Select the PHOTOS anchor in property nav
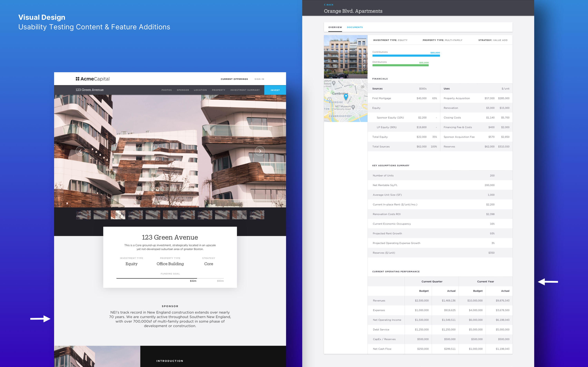Screen dimensions: 588x367 [x=166, y=90]
